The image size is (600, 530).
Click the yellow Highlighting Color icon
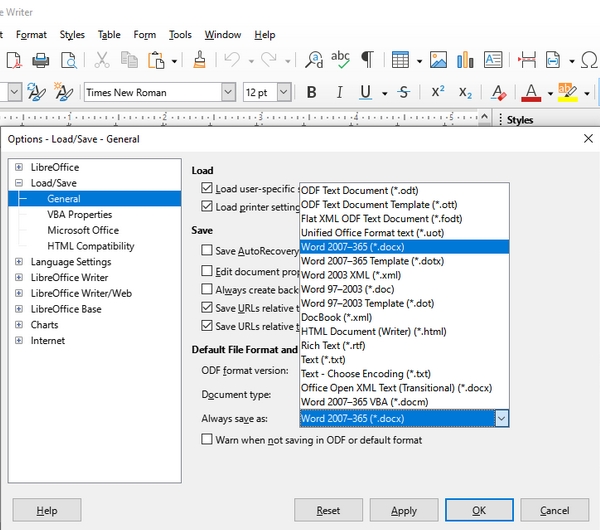[x=568, y=92]
